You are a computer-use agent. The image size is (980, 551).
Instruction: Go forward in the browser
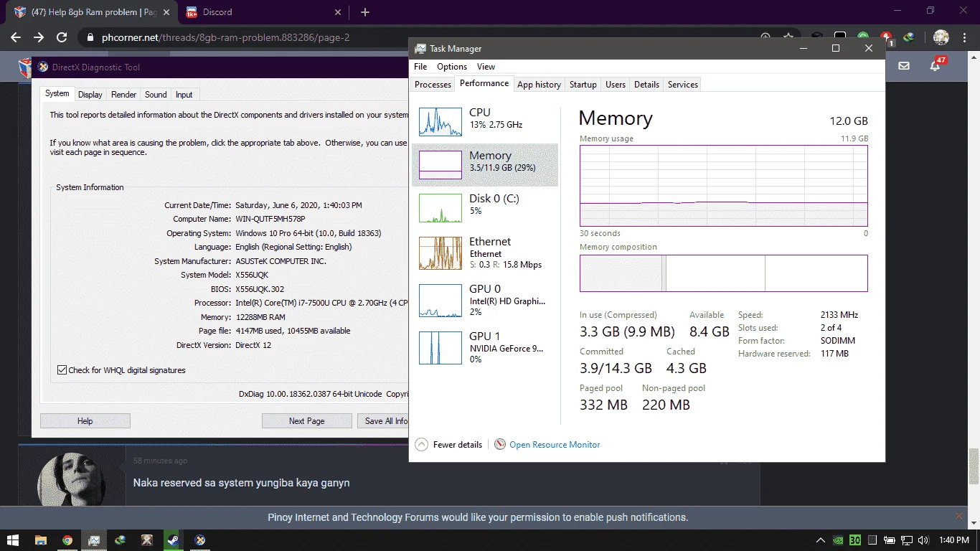39,37
